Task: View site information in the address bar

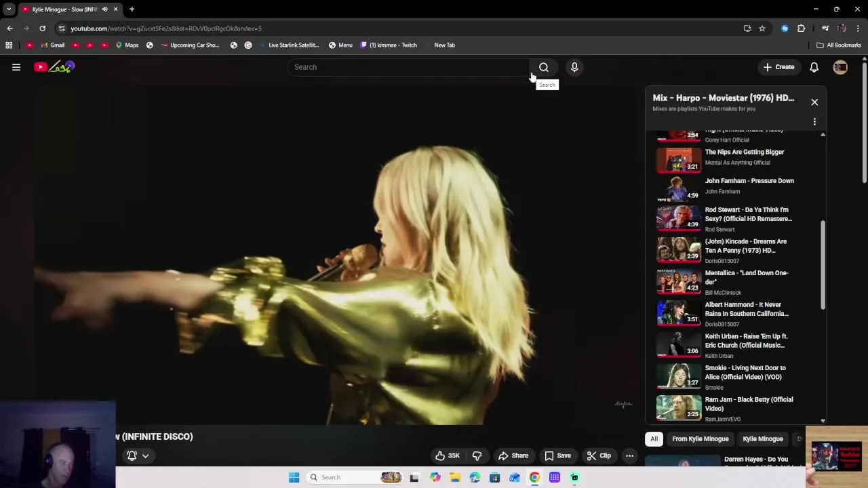Action: [x=62, y=28]
